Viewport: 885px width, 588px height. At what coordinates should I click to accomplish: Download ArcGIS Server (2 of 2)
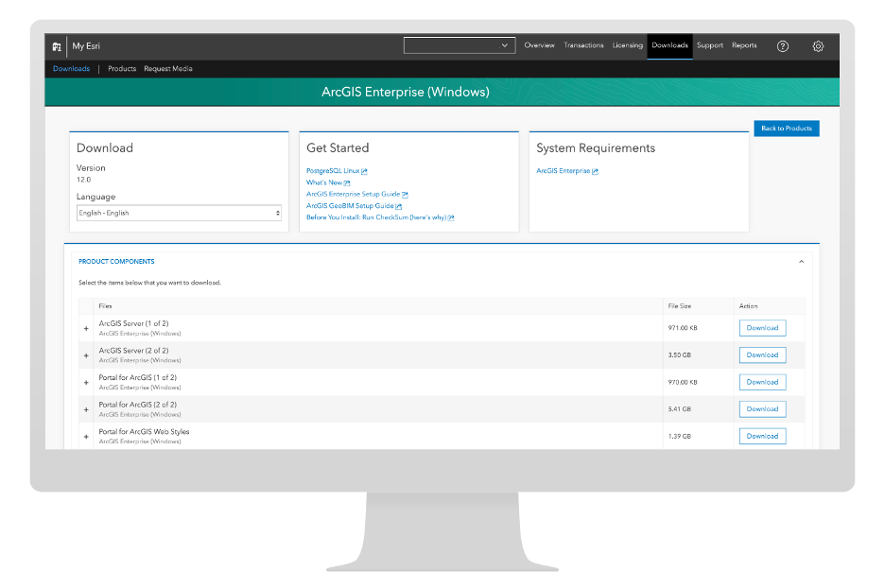762,355
